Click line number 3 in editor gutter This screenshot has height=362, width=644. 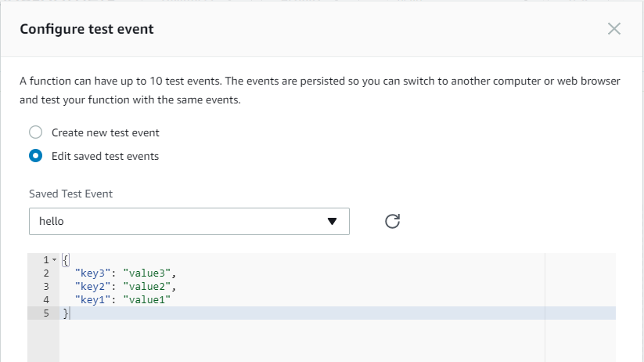[46, 287]
